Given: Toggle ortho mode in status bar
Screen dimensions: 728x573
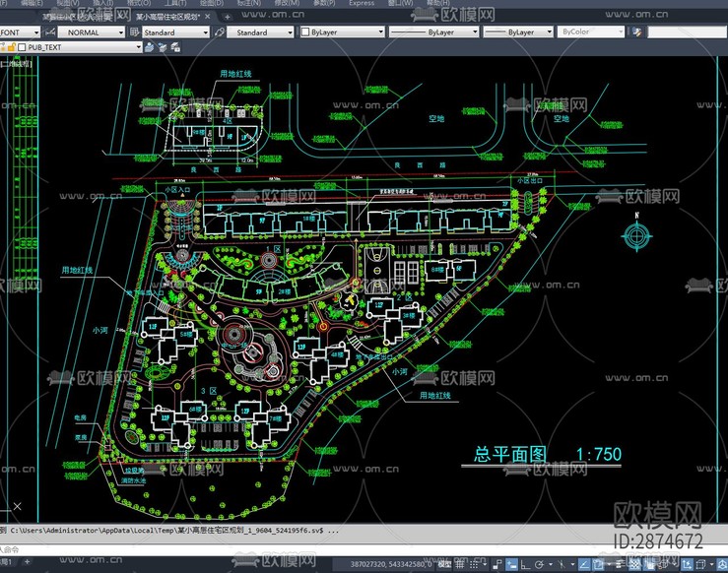Looking at the screenshot, I should click(x=525, y=564).
